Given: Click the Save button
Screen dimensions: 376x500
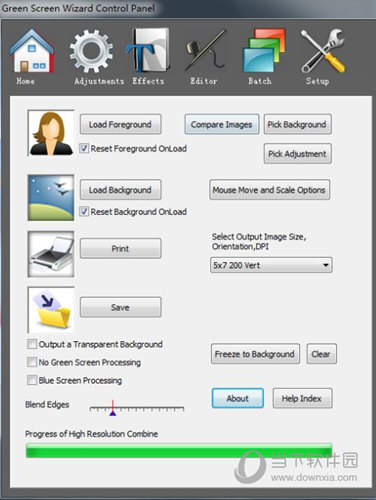Looking at the screenshot, I should (121, 307).
